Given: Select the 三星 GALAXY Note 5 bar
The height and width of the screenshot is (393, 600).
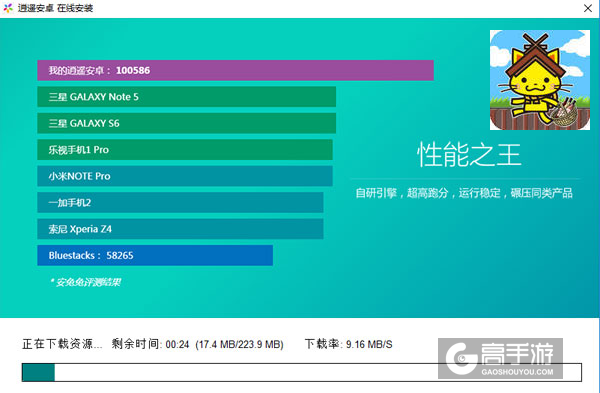Looking at the screenshot, I should coord(186,97).
